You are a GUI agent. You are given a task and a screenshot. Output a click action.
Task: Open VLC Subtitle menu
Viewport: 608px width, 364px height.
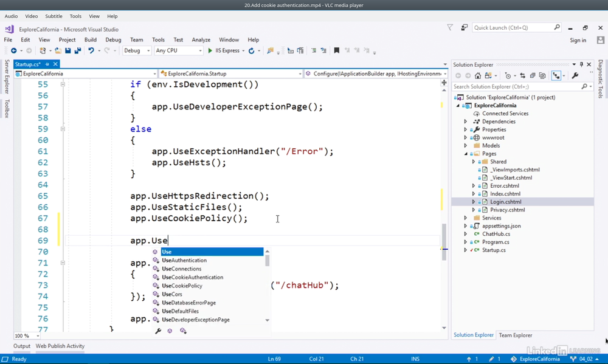point(54,16)
